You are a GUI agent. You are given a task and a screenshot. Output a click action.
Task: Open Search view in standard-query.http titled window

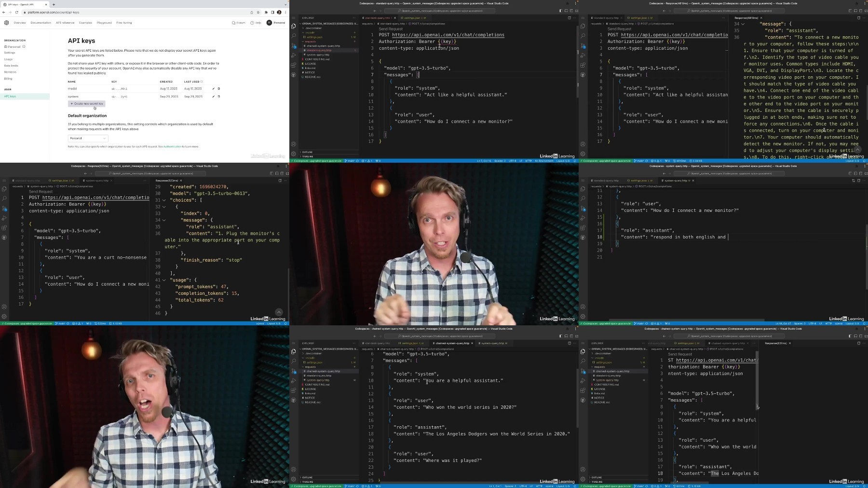(x=293, y=36)
